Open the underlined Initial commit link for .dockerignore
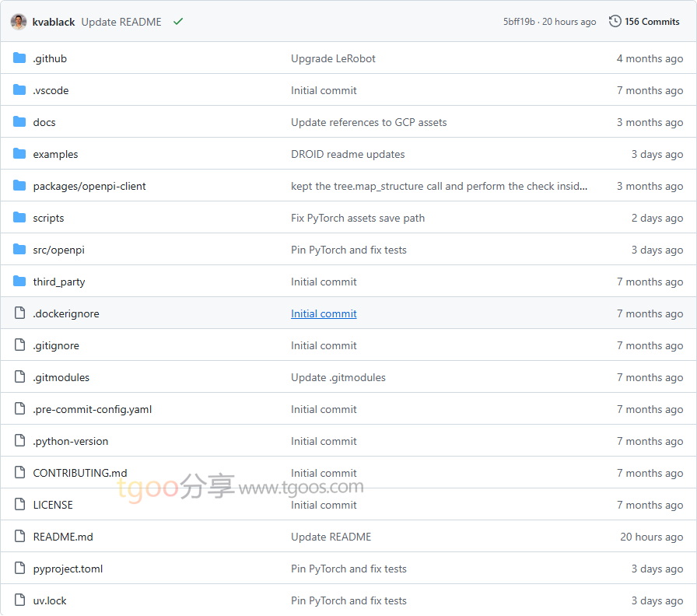Viewport: 697px width, 616px height. point(324,313)
